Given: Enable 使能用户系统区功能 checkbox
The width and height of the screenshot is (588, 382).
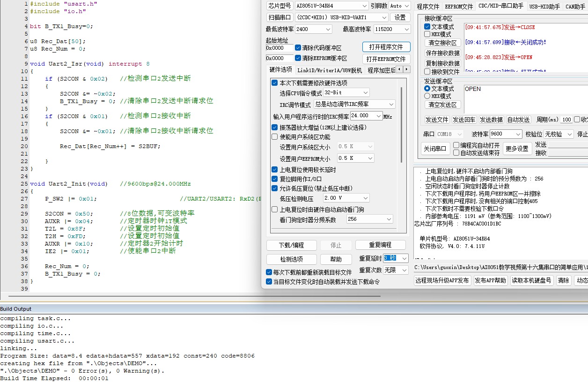Looking at the screenshot, I should coord(275,137).
